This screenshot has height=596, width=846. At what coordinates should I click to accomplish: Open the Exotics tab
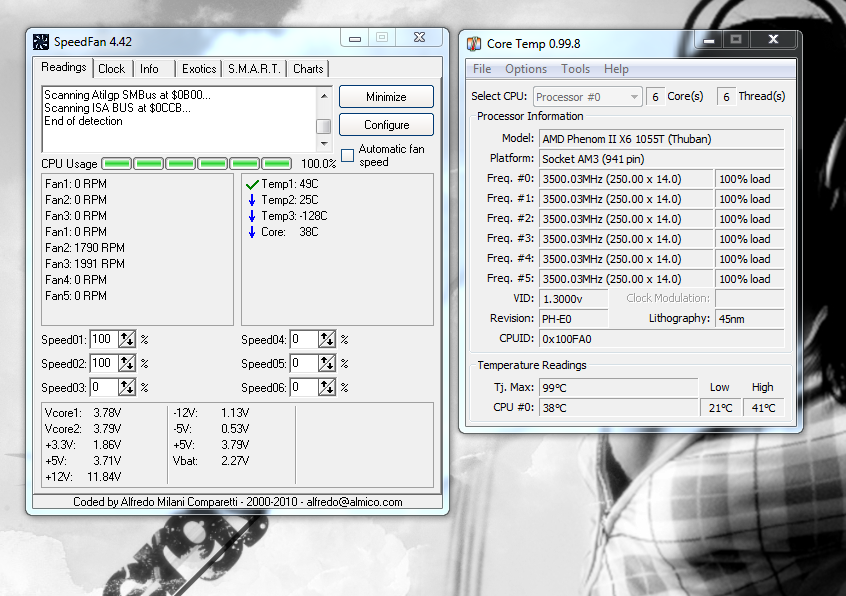point(199,69)
